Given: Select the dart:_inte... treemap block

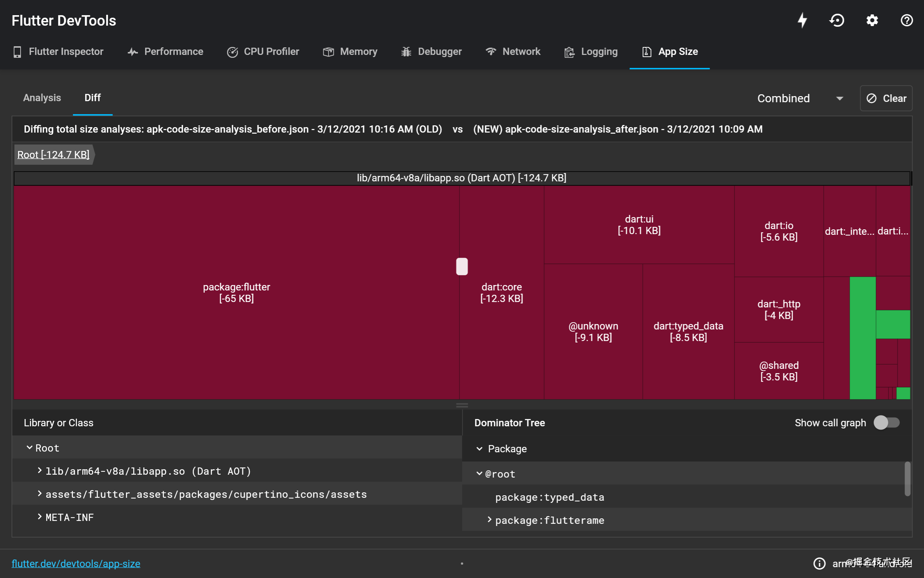Looking at the screenshot, I should (x=850, y=231).
